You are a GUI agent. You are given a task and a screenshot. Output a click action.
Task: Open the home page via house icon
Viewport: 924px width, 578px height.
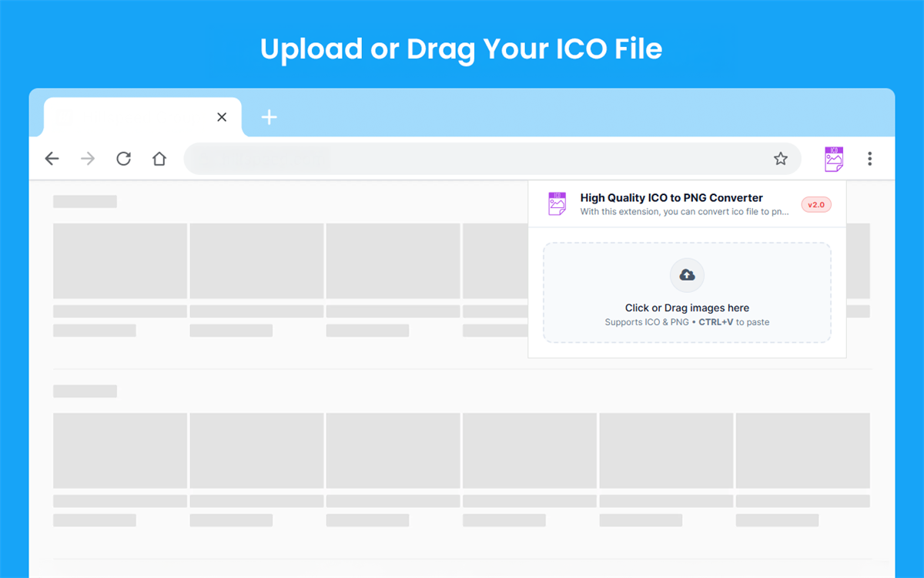pyautogui.click(x=159, y=159)
